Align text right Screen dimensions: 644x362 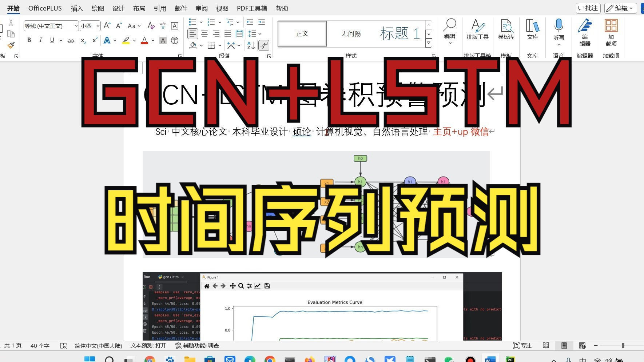point(216,34)
